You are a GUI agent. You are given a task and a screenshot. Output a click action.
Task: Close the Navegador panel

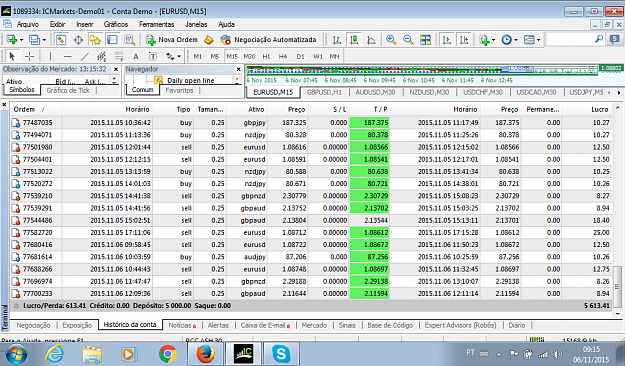pyautogui.click(x=238, y=69)
